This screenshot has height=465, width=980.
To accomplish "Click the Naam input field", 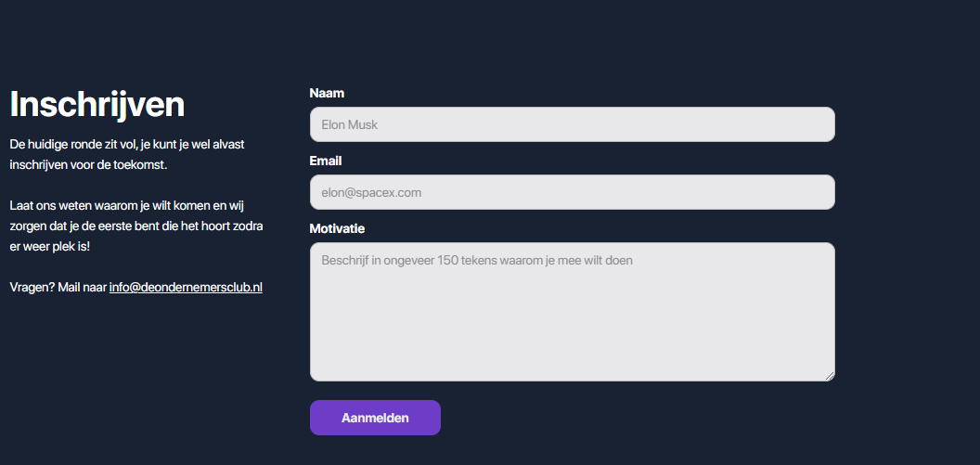I will click(572, 124).
